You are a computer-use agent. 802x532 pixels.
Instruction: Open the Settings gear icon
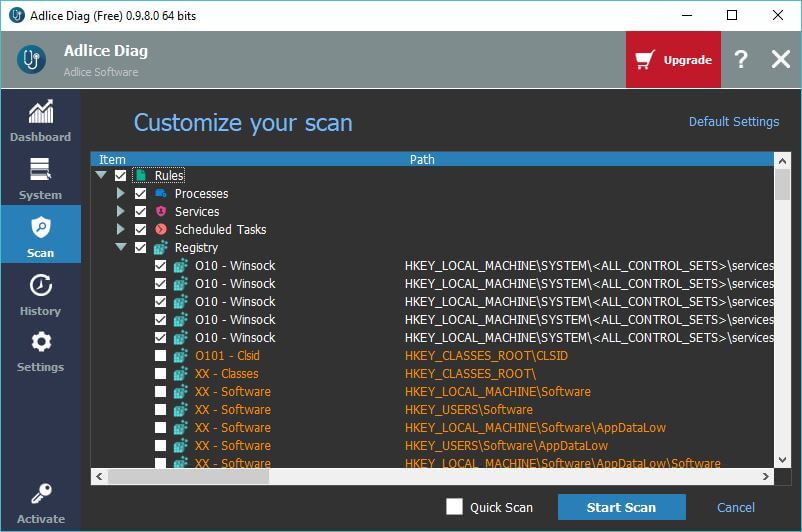click(x=40, y=343)
